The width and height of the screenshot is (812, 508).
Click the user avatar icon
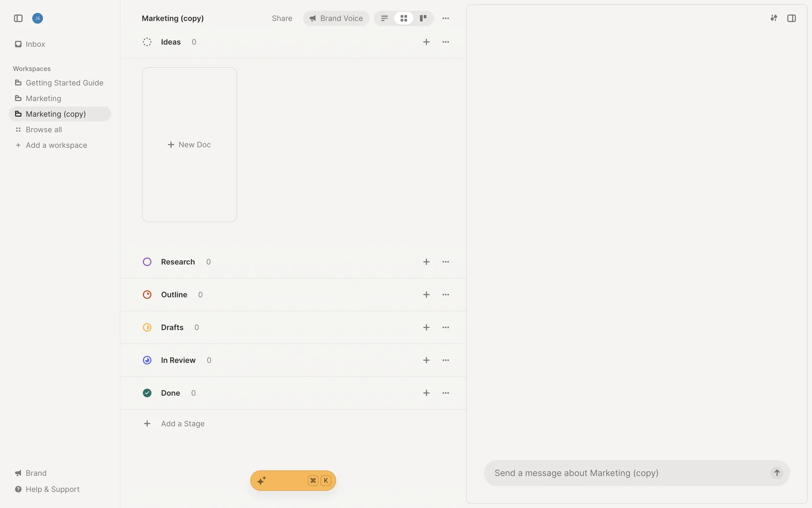click(38, 18)
